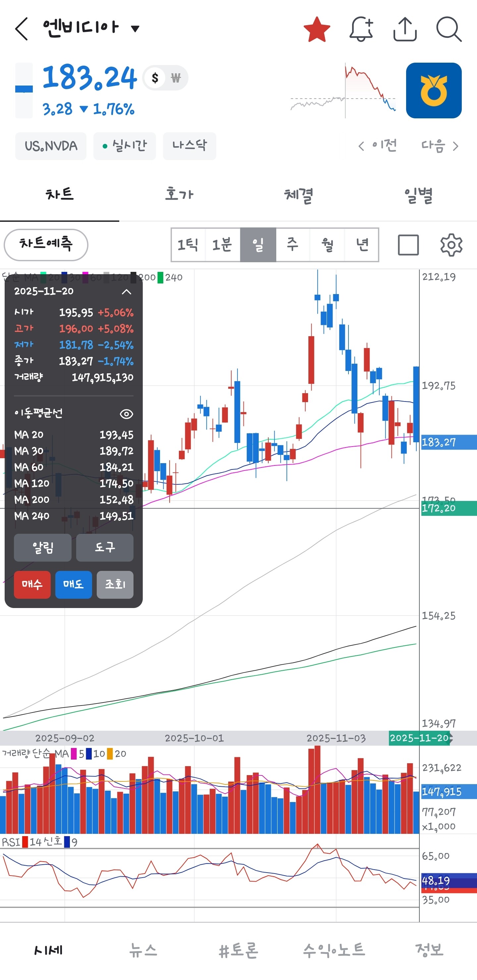This screenshot has height=980, width=477.
Task: Click the 147,915 volume axis label
Action: (x=449, y=792)
